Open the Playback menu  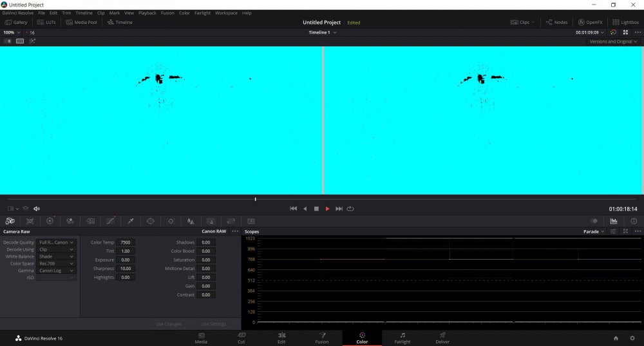click(x=147, y=13)
